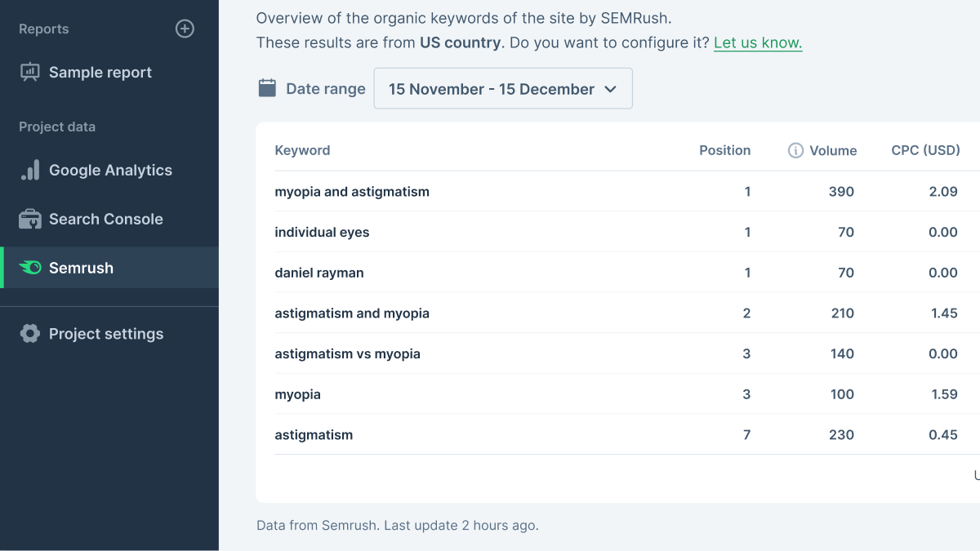
Task: Click the Sample report presentation icon
Action: point(30,72)
